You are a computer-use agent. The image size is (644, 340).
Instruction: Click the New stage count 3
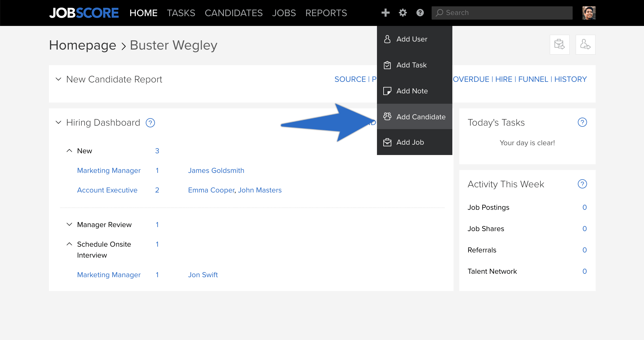click(157, 151)
